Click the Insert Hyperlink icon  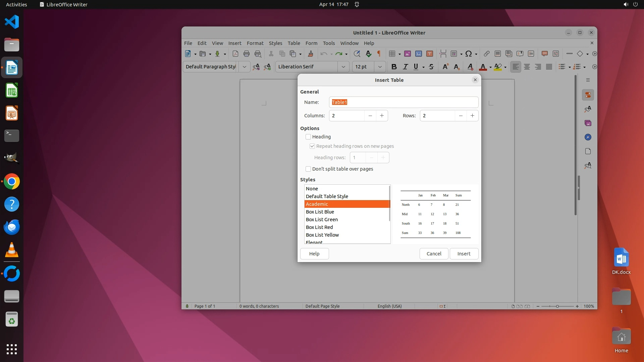pos(486,54)
